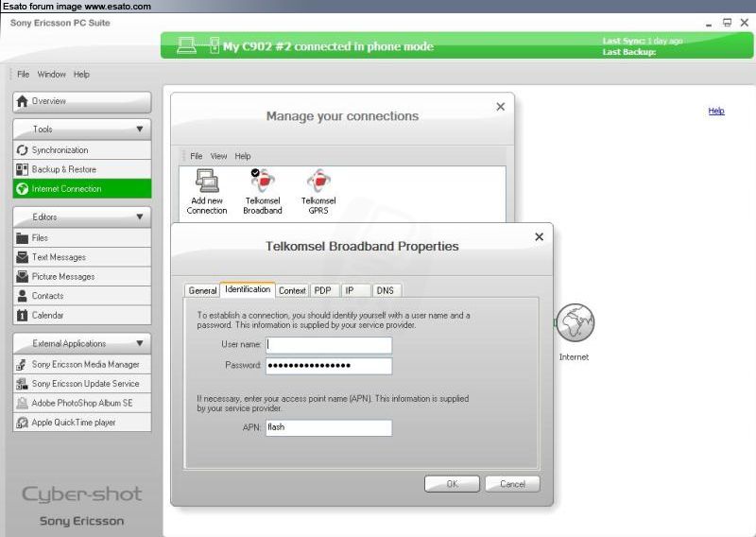Image resolution: width=756 pixels, height=537 pixels.
Task: Open the Contacts editor
Action: click(82, 296)
